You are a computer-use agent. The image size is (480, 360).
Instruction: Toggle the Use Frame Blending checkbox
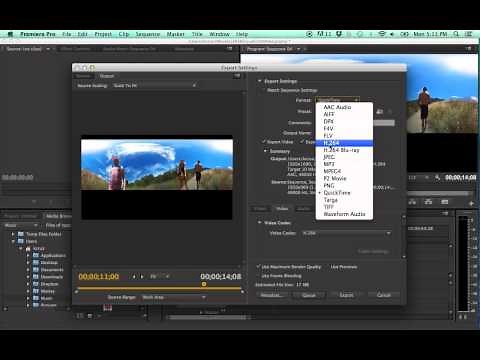[x=258, y=276]
